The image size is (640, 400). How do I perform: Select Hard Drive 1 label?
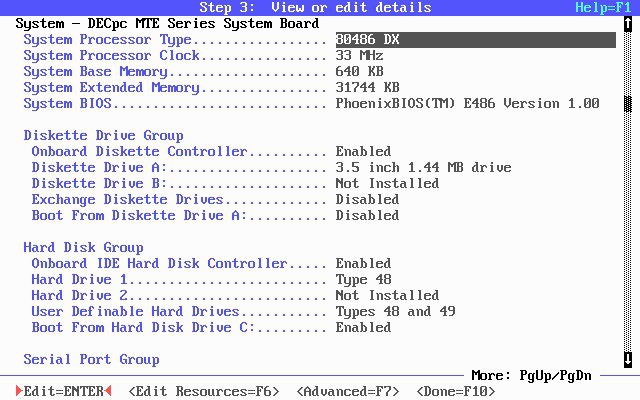(79, 279)
